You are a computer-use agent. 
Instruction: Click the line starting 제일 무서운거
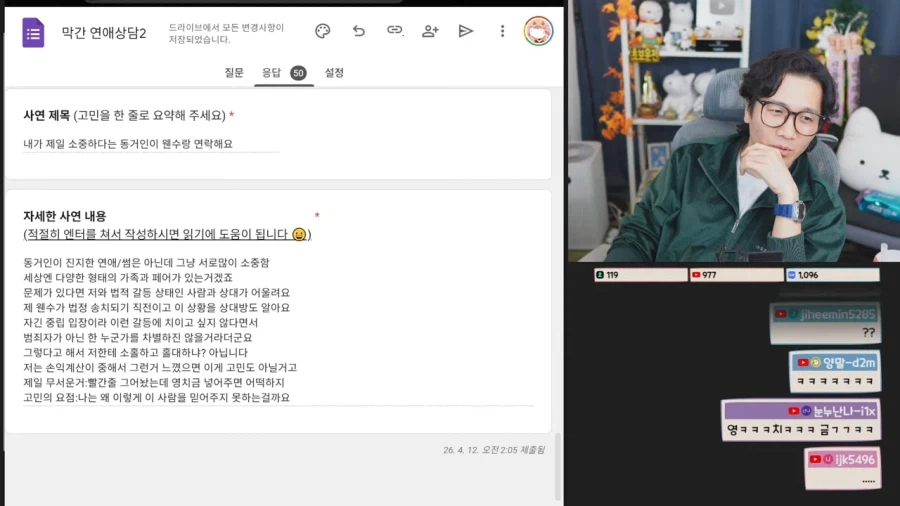tap(153, 383)
